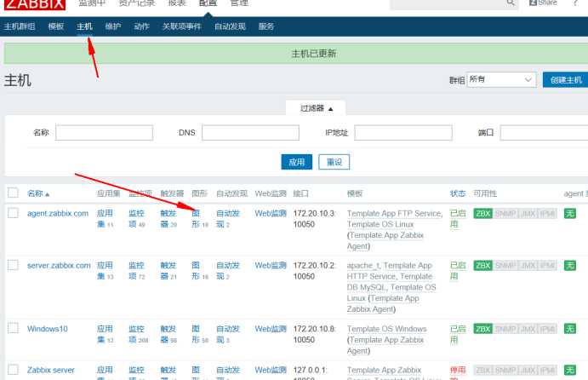The height and width of the screenshot is (380, 588).
Task: Tick the select-all hosts checkbox
Action: click(13, 193)
